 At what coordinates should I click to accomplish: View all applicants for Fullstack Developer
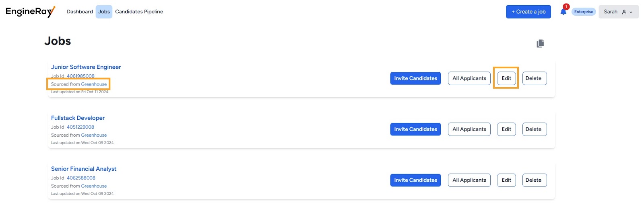(469, 129)
